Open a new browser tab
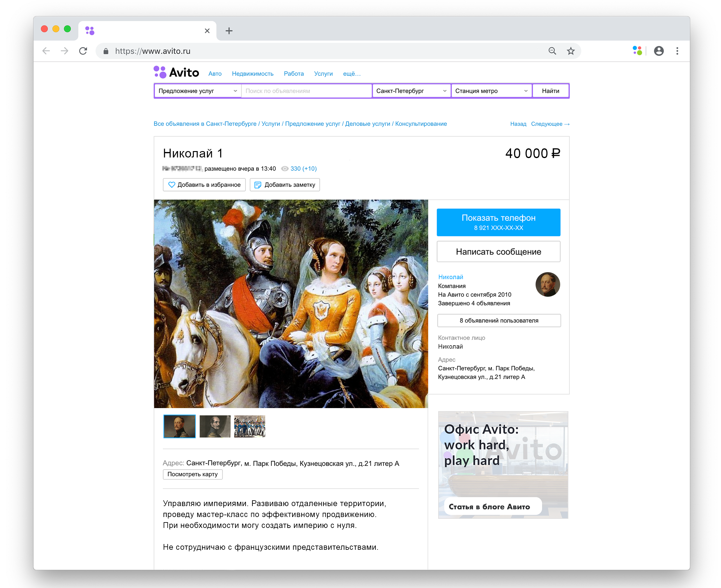Image resolution: width=721 pixels, height=588 pixels. click(x=229, y=31)
